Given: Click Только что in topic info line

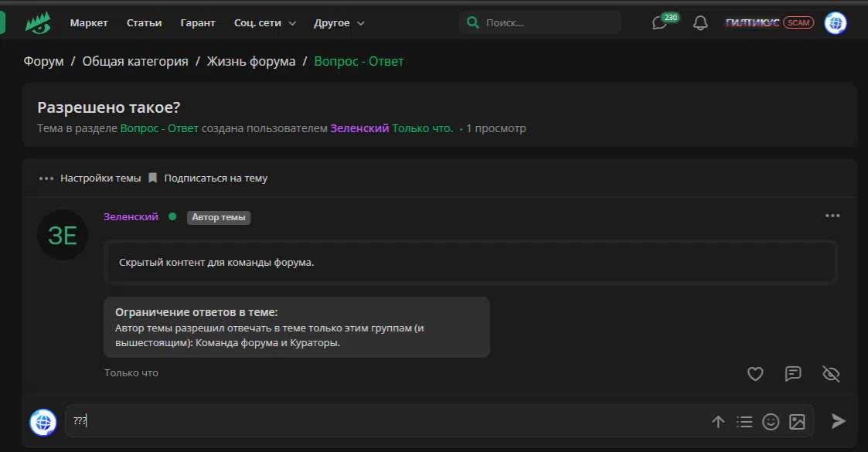Looking at the screenshot, I should (x=422, y=128).
